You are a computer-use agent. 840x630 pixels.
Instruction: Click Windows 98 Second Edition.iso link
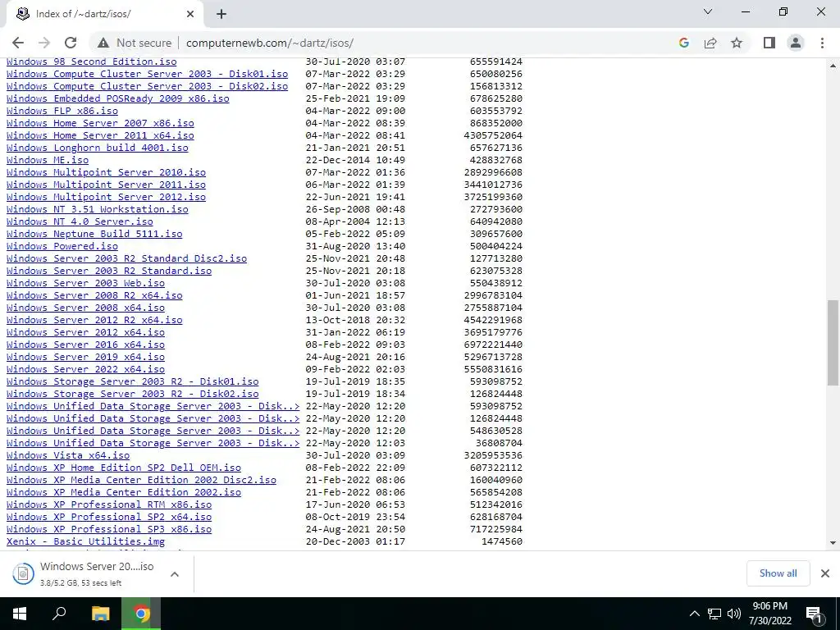point(92,62)
